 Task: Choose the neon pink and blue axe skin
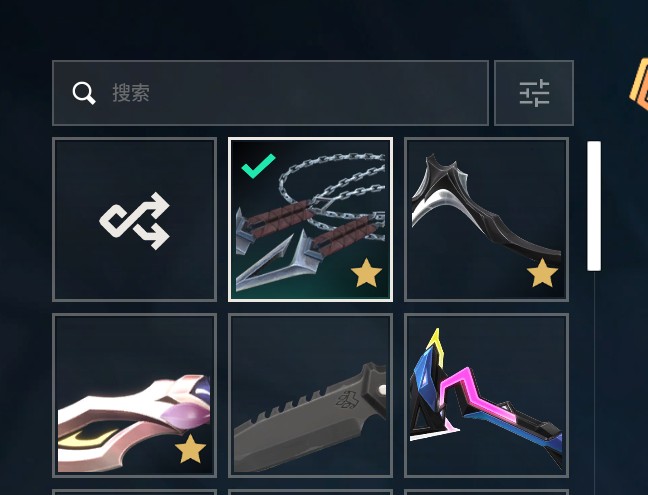point(486,395)
